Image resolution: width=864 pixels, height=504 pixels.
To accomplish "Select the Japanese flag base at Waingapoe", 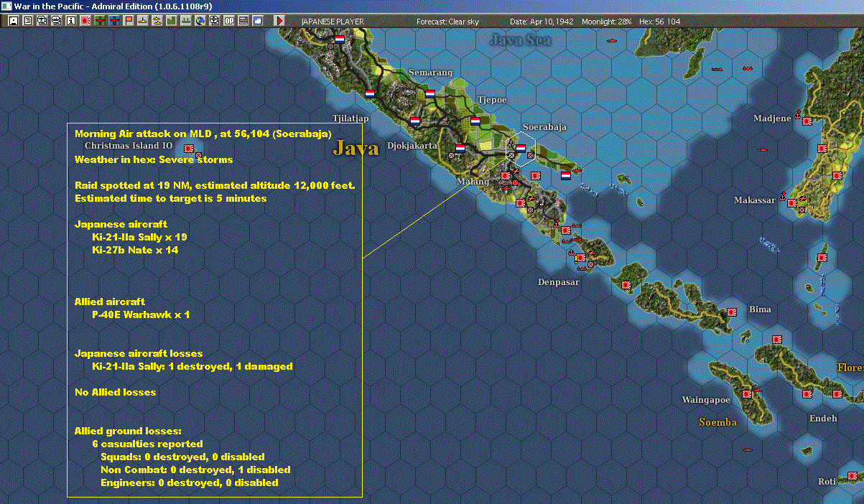I will click(747, 393).
